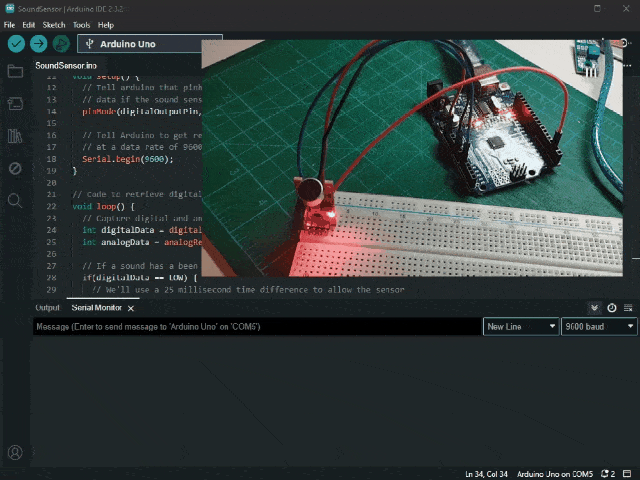Close the Serial Monitor tab
Image resolution: width=640 pixels, height=480 pixels.
click(131, 308)
